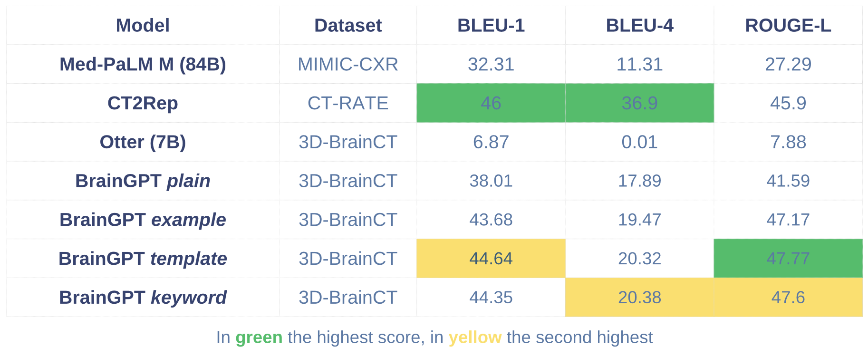This screenshot has height=347, width=868.
Task: Click the yellow cell with 44.64
Action: (x=491, y=259)
